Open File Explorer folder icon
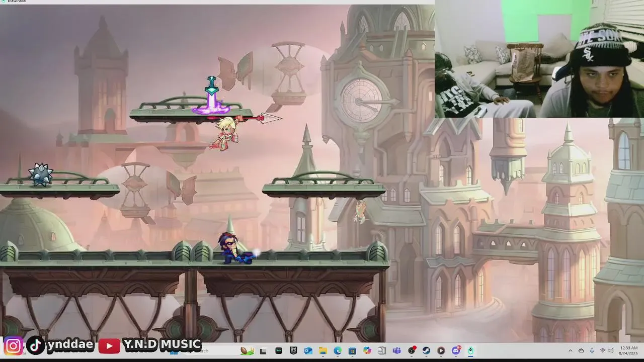Image resolution: width=644 pixels, height=362 pixels. coord(323,350)
